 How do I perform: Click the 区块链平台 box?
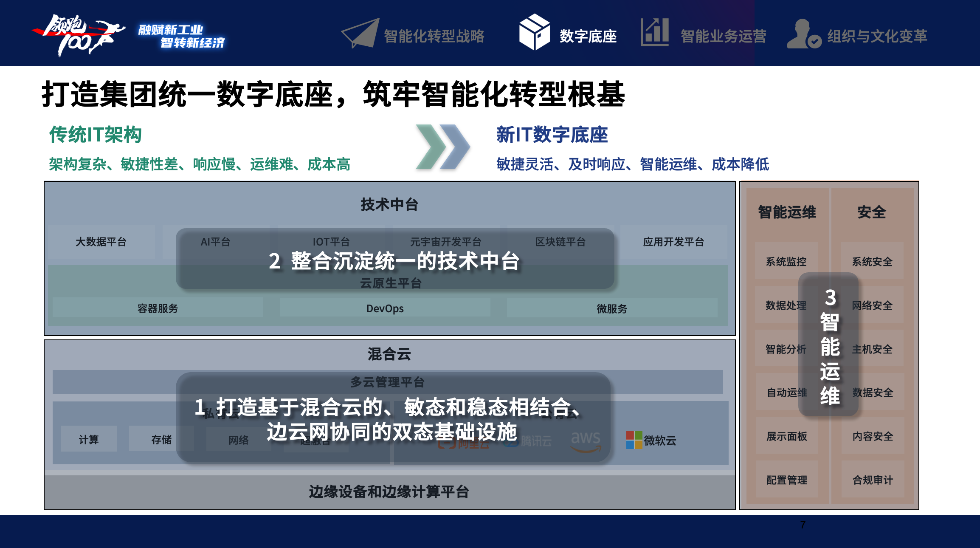tap(560, 242)
